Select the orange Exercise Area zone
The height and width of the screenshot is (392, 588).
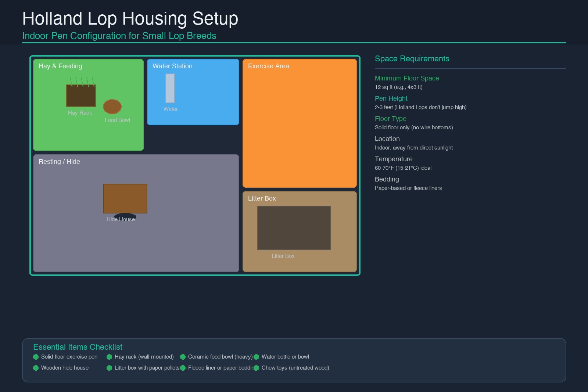point(300,125)
